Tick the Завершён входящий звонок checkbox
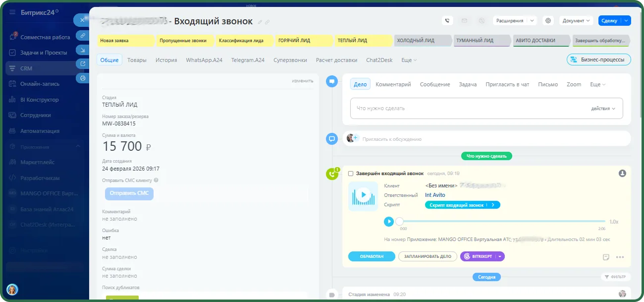644x302 pixels. (x=351, y=174)
